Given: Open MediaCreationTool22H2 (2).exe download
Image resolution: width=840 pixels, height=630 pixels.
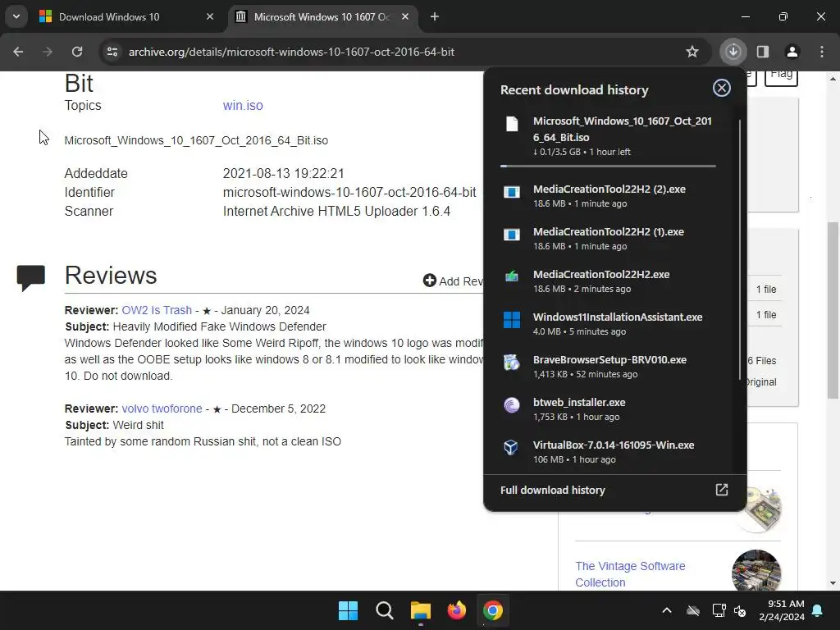Looking at the screenshot, I should tap(608, 196).
